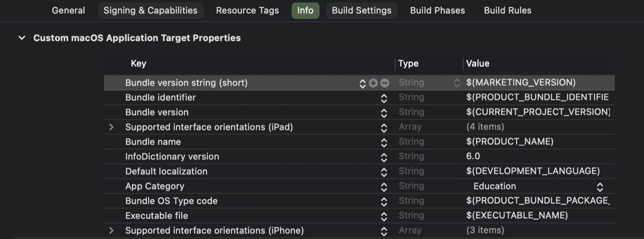
Task: Open the App Category Education dropdown
Action: (x=537, y=186)
